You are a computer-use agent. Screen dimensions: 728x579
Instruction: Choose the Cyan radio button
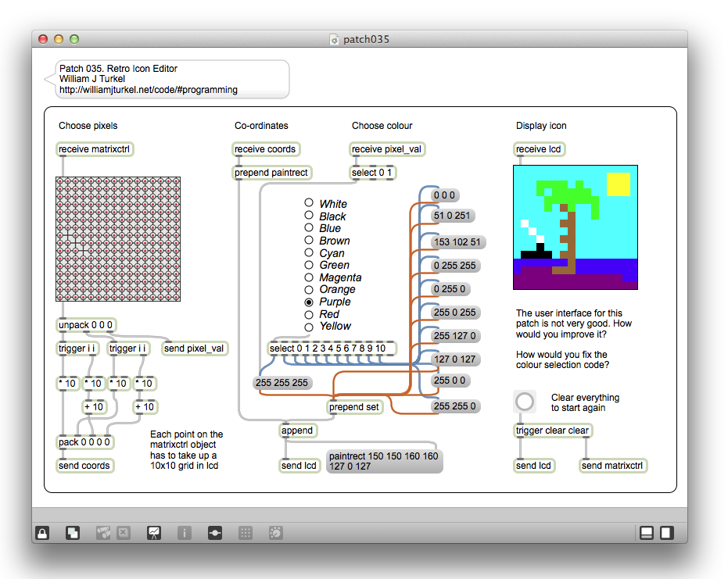[x=309, y=252]
